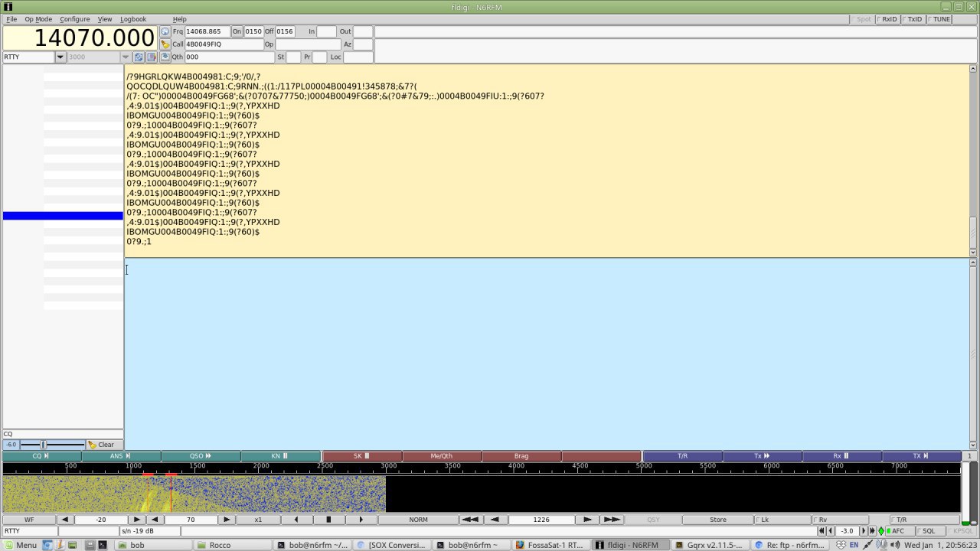This screenshot has width=980, height=551.
Task: Open the Op Mode menu
Action: tap(38, 19)
